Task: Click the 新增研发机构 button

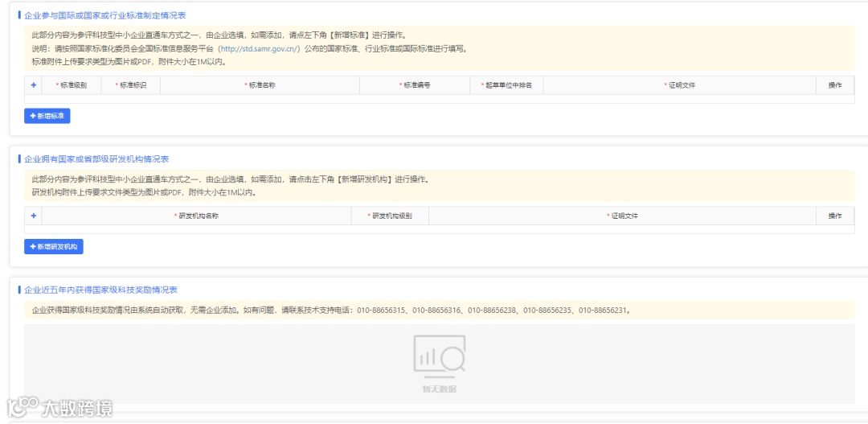Action: pos(54,247)
